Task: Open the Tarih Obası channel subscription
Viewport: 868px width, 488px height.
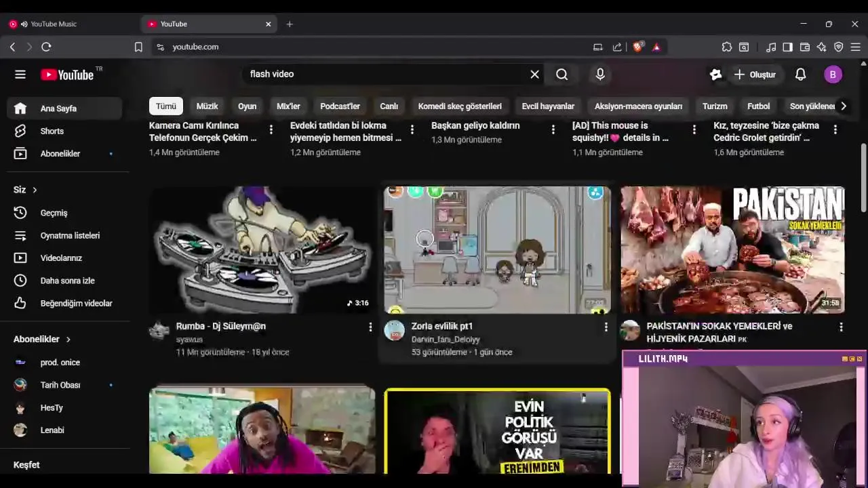Action: 64,385
